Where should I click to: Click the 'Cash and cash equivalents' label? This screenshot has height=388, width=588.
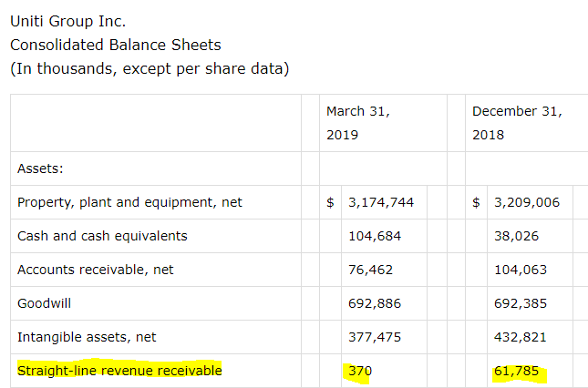pyautogui.click(x=102, y=236)
